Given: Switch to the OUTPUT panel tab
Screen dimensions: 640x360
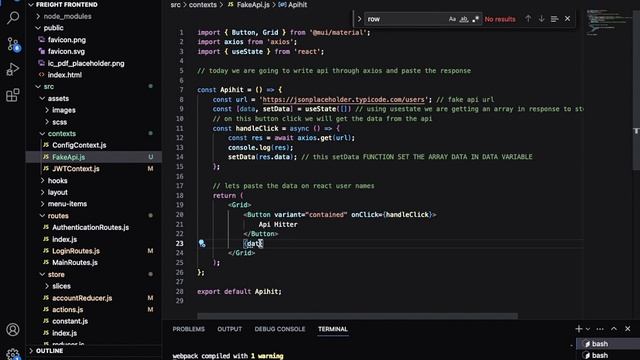Looking at the screenshot, I should tap(229, 329).
